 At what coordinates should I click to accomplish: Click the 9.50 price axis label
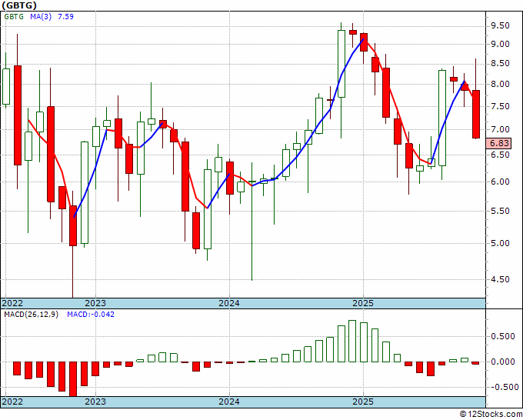500,26
